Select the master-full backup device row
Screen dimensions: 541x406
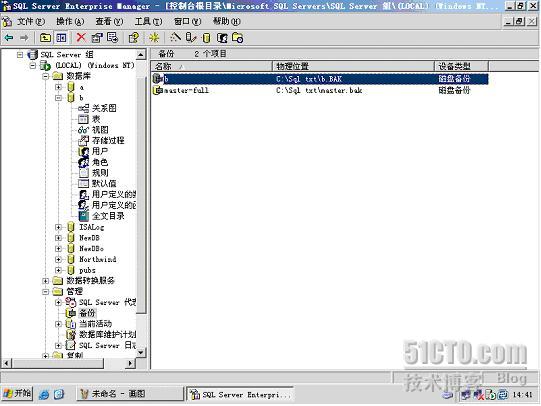tap(320, 90)
